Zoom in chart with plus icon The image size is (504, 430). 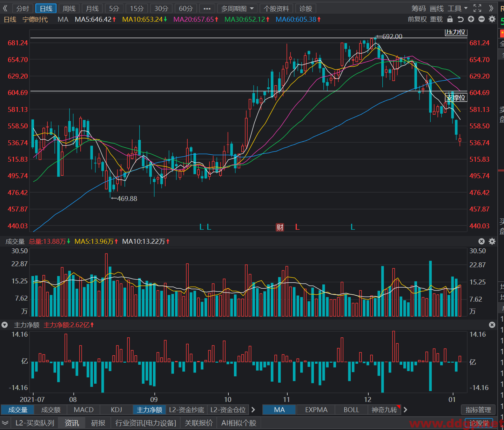coord(471,19)
